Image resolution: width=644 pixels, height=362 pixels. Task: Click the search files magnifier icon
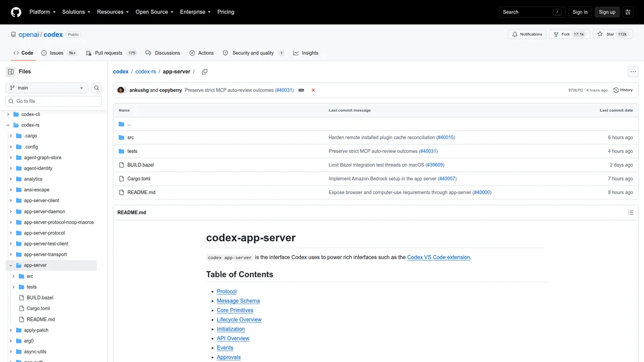pos(97,88)
